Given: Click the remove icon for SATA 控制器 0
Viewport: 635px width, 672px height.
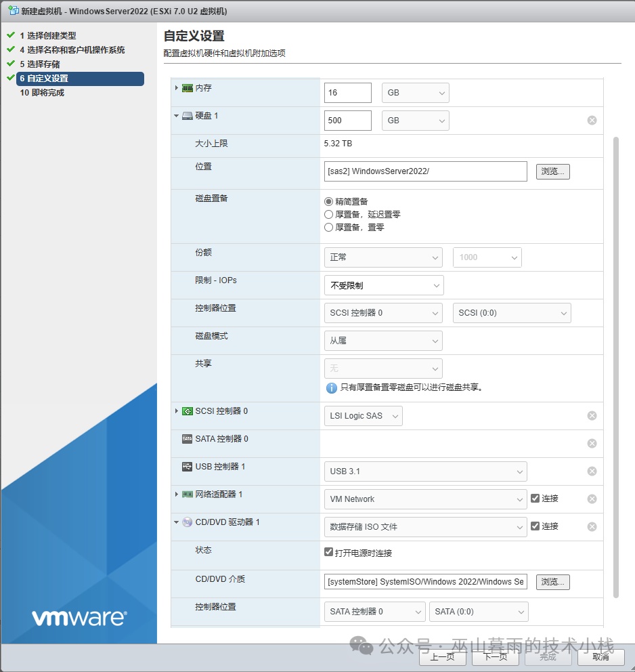Looking at the screenshot, I should point(592,444).
